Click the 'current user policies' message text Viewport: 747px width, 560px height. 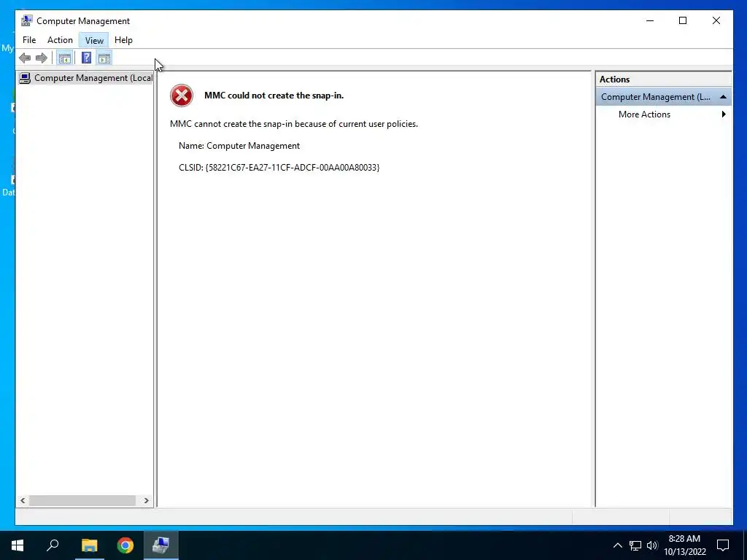(x=294, y=124)
